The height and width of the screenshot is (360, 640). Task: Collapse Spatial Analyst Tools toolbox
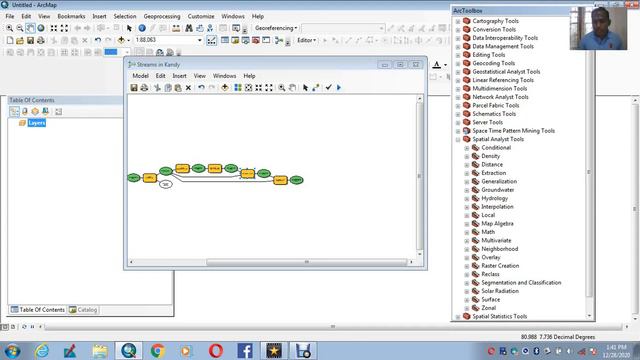[458, 140]
